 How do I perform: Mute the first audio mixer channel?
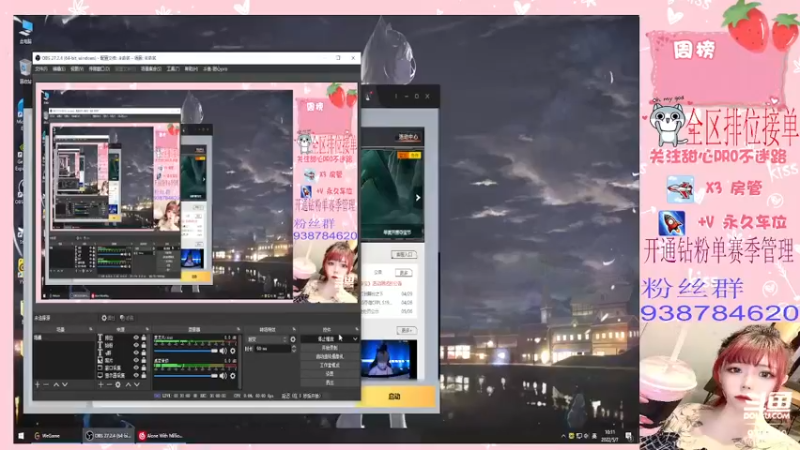click(x=223, y=351)
